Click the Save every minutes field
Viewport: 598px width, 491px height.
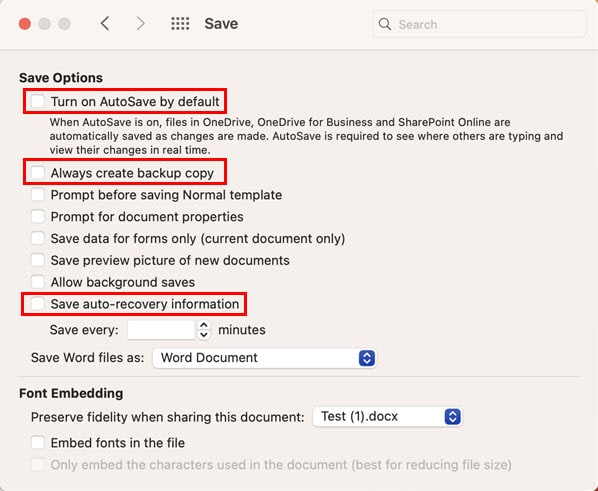coord(161,330)
